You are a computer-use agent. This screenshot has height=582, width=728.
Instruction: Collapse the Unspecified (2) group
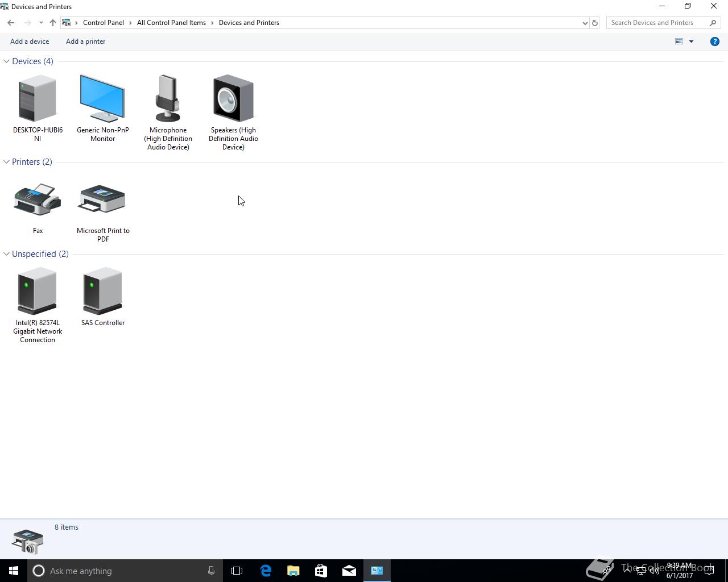pyautogui.click(x=6, y=254)
